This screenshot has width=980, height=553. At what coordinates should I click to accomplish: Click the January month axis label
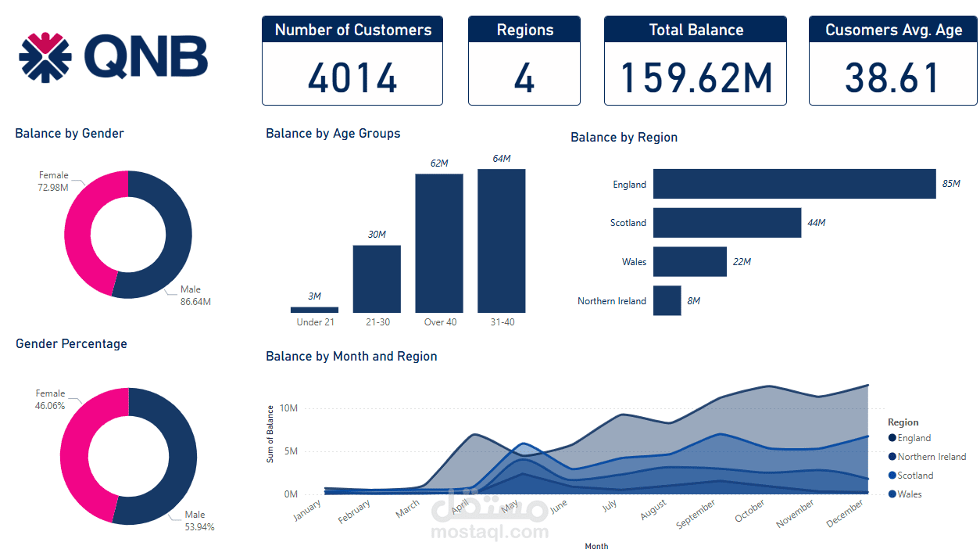[x=307, y=512]
